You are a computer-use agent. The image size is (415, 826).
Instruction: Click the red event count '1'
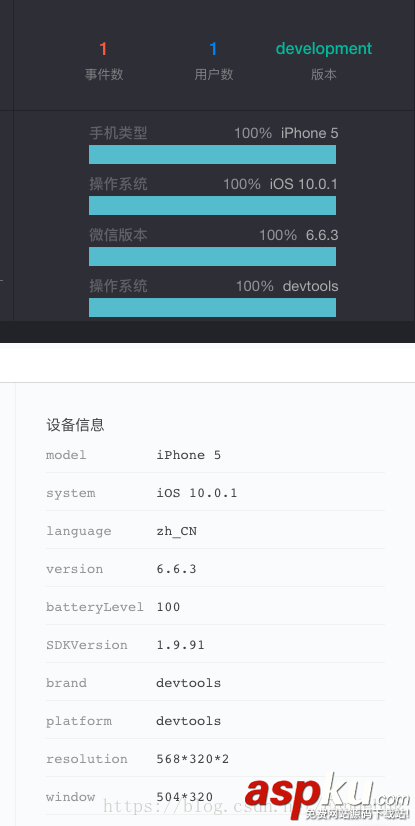[x=103, y=49]
